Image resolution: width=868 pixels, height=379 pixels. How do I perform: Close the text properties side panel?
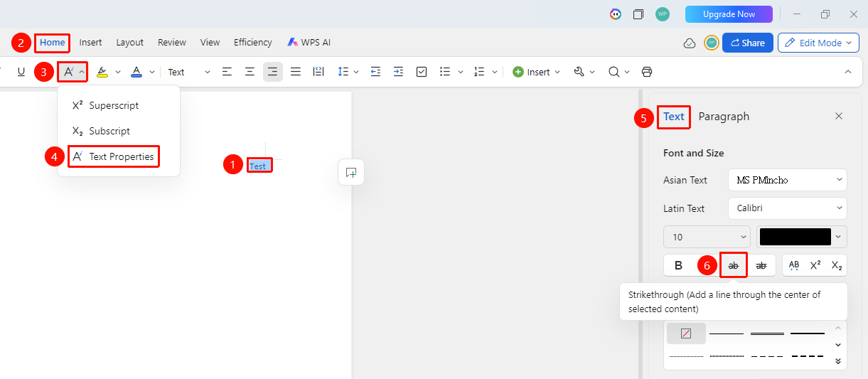click(x=839, y=116)
